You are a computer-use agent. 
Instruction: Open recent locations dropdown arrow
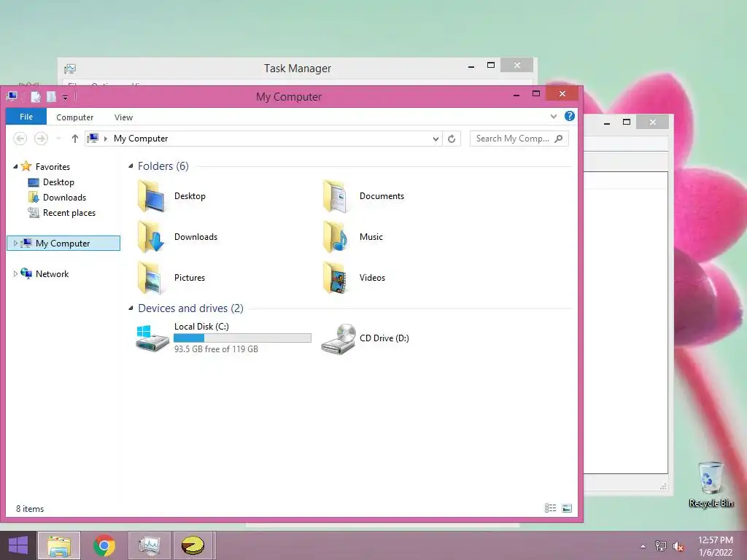58,139
